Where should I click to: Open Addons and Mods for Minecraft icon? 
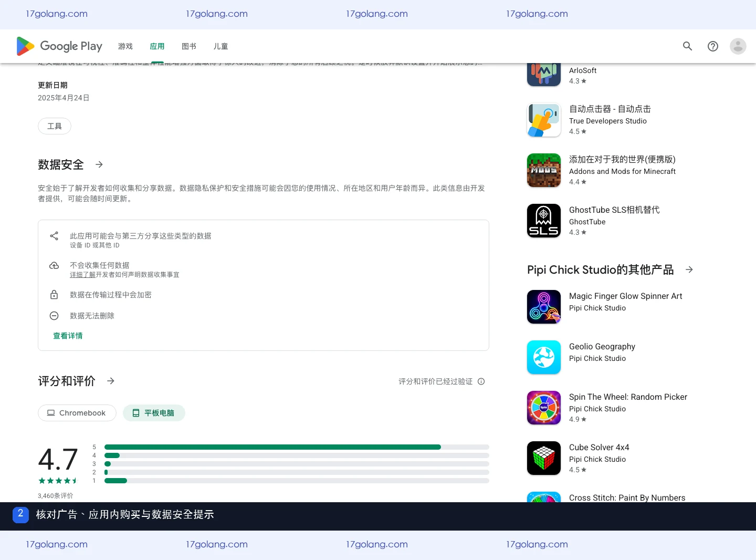(x=544, y=170)
